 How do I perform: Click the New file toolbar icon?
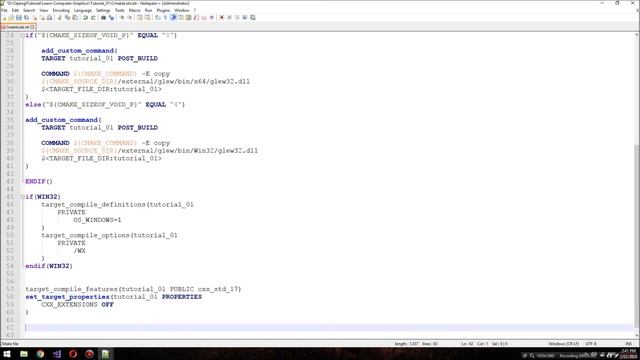tap(4, 18)
